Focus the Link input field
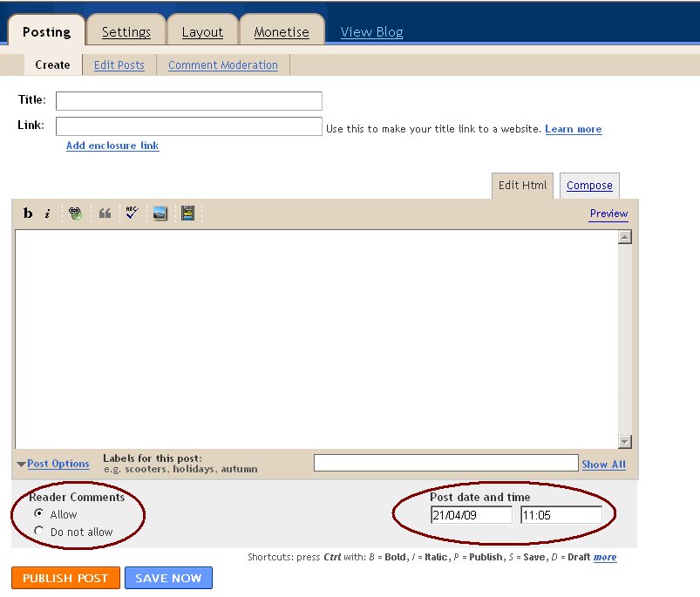 click(189, 126)
